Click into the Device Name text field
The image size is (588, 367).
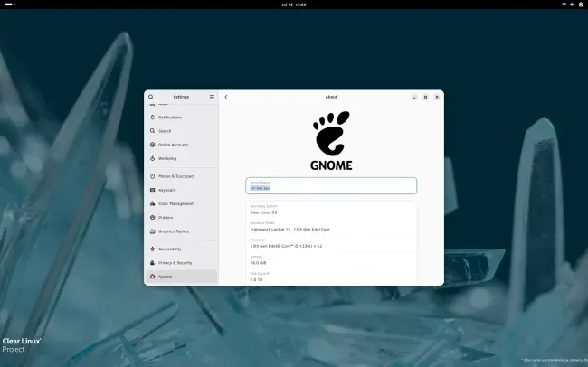coord(331,185)
